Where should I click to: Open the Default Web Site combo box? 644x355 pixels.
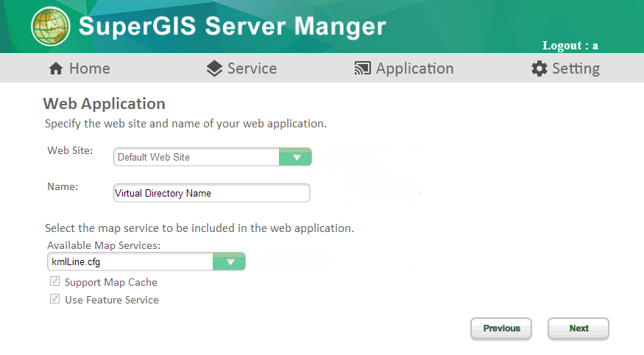[213, 157]
